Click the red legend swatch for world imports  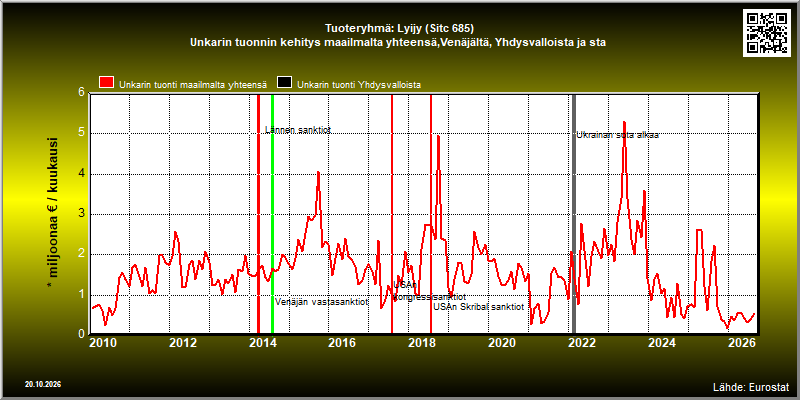[x=107, y=83]
